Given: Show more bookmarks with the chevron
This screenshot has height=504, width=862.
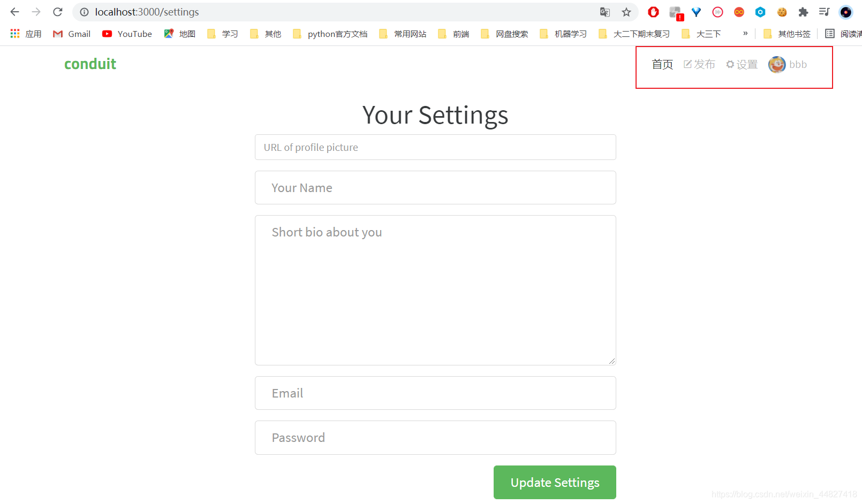Looking at the screenshot, I should point(745,33).
